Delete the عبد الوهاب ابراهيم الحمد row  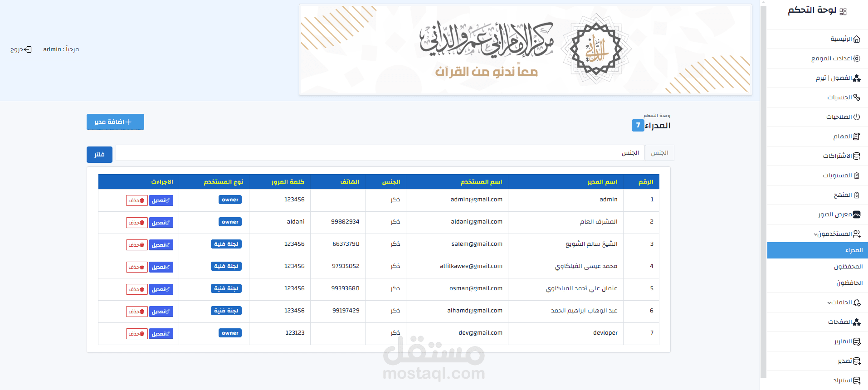[x=137, y=312]
